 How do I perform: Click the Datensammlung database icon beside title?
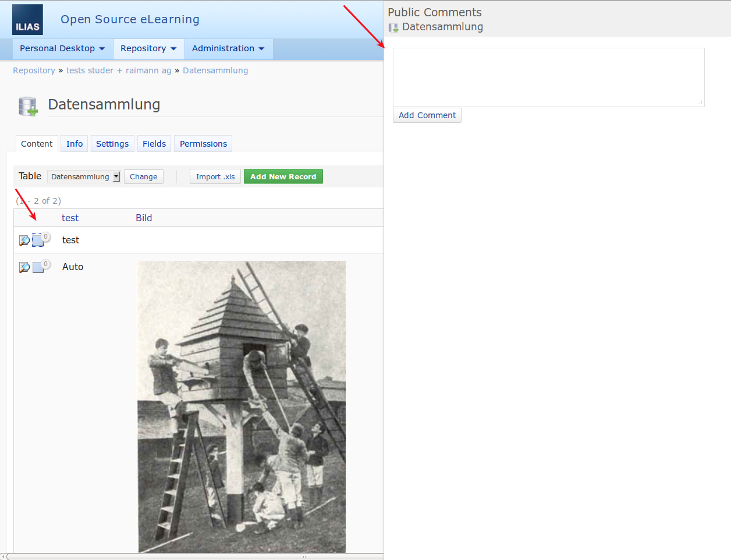click(x=28, y=107)
